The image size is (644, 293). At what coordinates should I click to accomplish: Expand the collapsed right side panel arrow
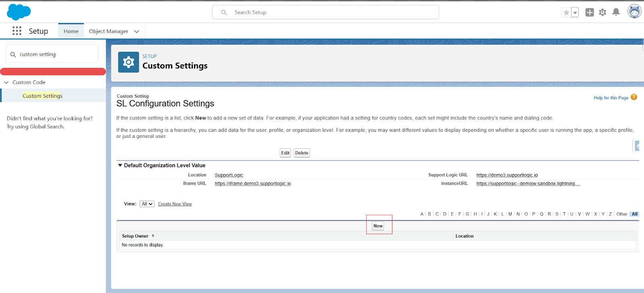[637, 145]
